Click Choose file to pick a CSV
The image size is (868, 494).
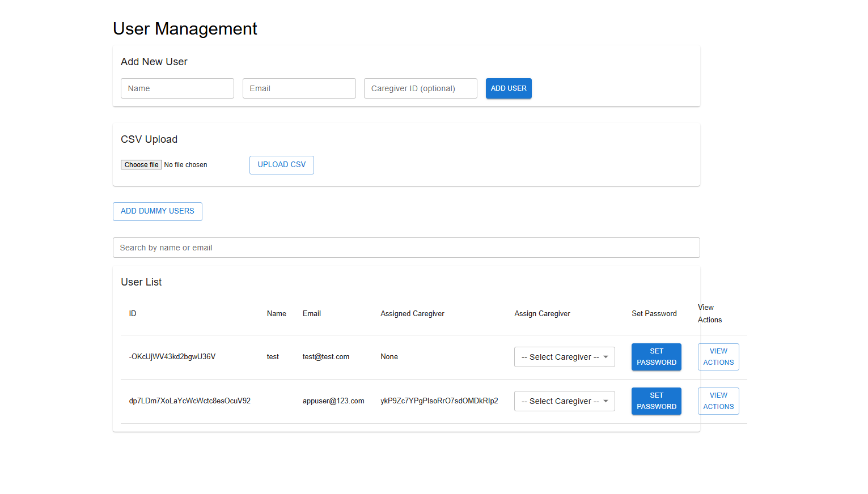pyautogui.click(x=141, y=164)
